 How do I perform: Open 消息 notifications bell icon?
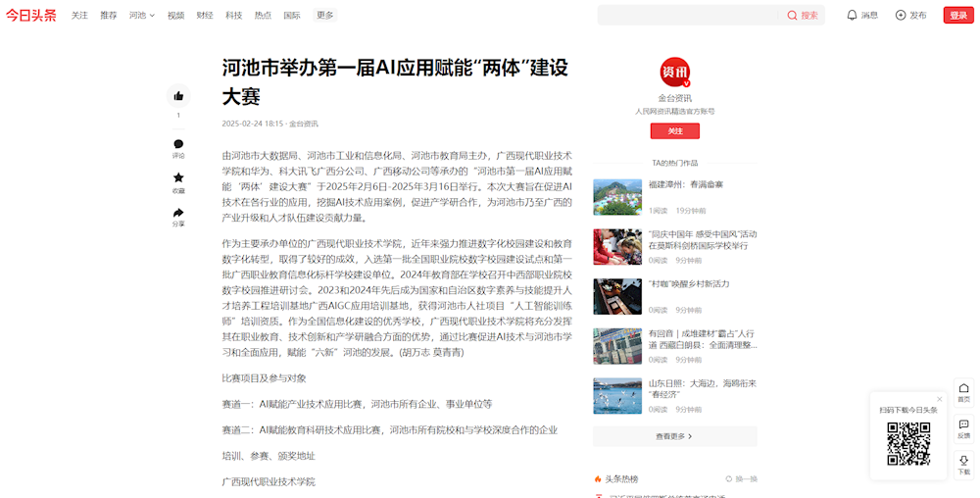pos(852,15)
